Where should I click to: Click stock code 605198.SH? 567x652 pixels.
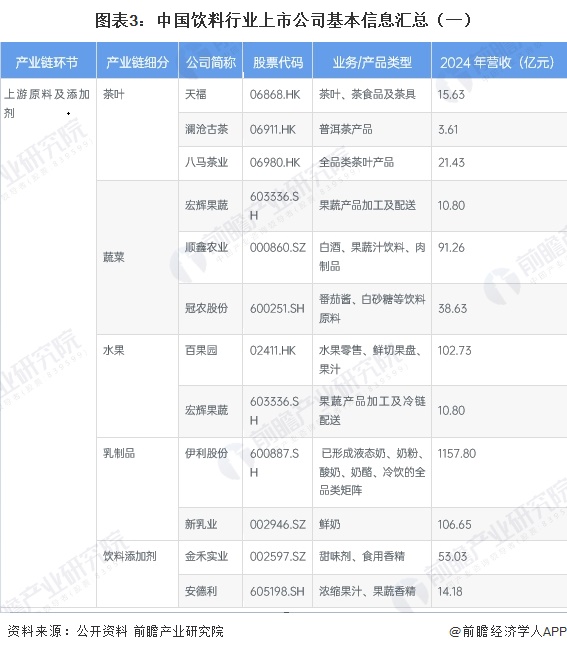coord(277,591)
